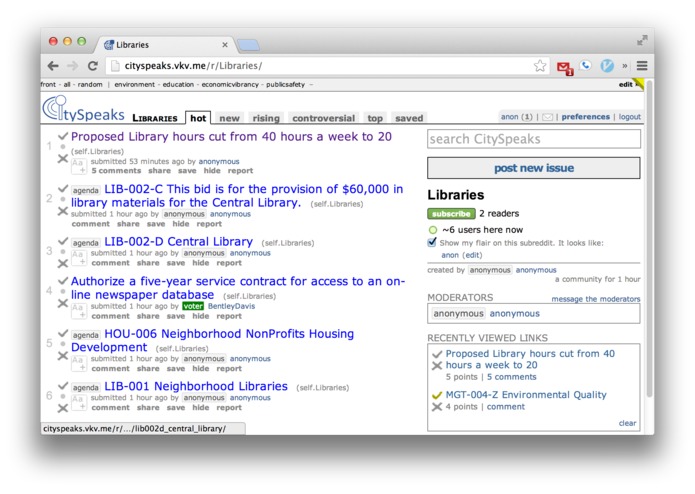Clear the recently viewed links
The image size is (695, 494).
click(627, 423)
